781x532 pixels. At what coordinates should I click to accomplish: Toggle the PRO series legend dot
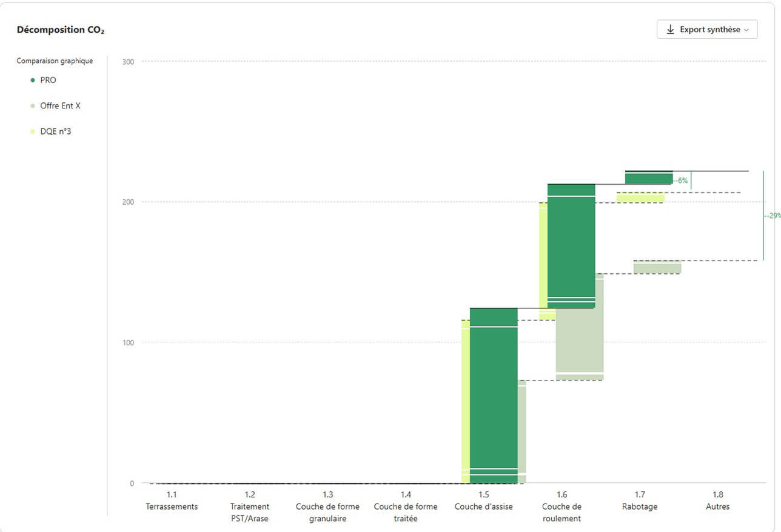point(32,80)
